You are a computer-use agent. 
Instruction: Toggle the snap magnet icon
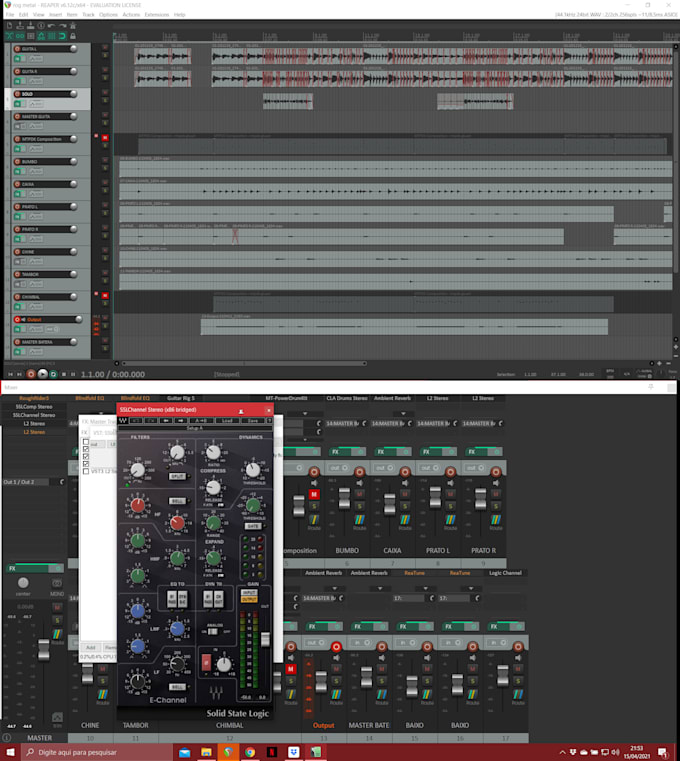(62, 36)
